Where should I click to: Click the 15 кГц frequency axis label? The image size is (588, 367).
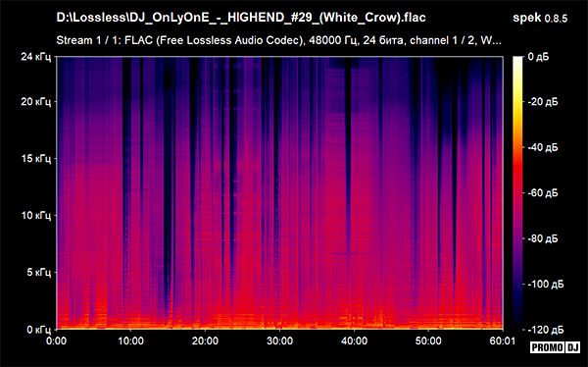(35, 159)
